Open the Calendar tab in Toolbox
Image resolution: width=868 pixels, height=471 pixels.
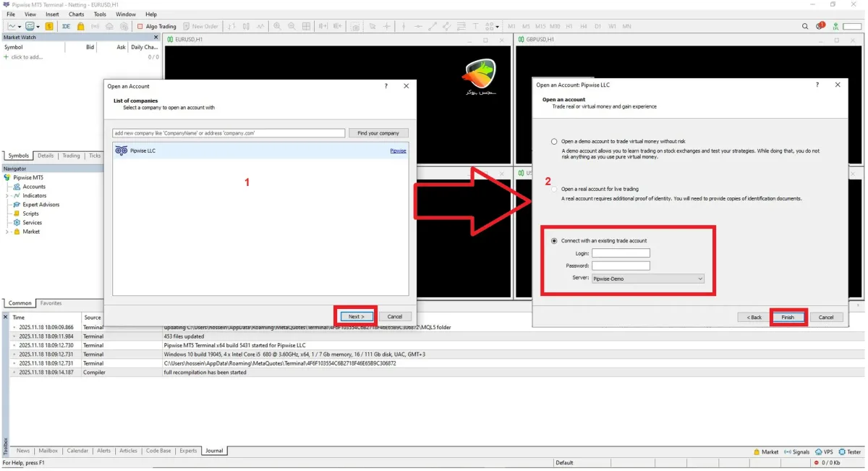(77, 451)
